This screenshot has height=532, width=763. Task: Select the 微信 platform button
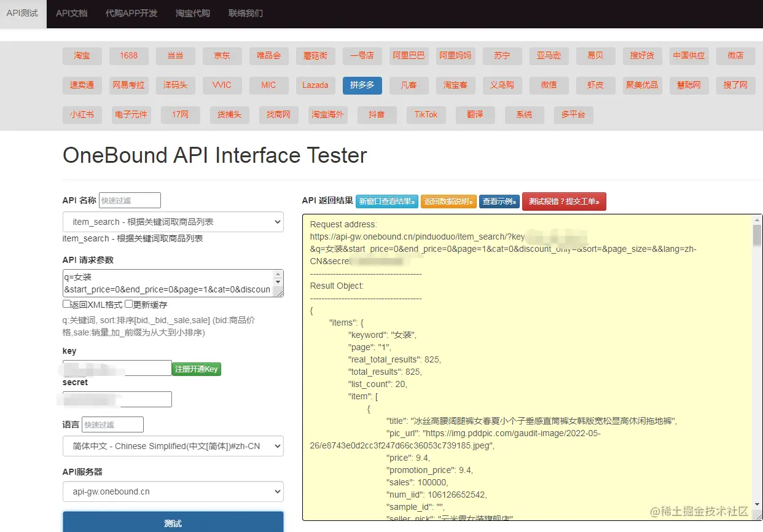[549, 85]
